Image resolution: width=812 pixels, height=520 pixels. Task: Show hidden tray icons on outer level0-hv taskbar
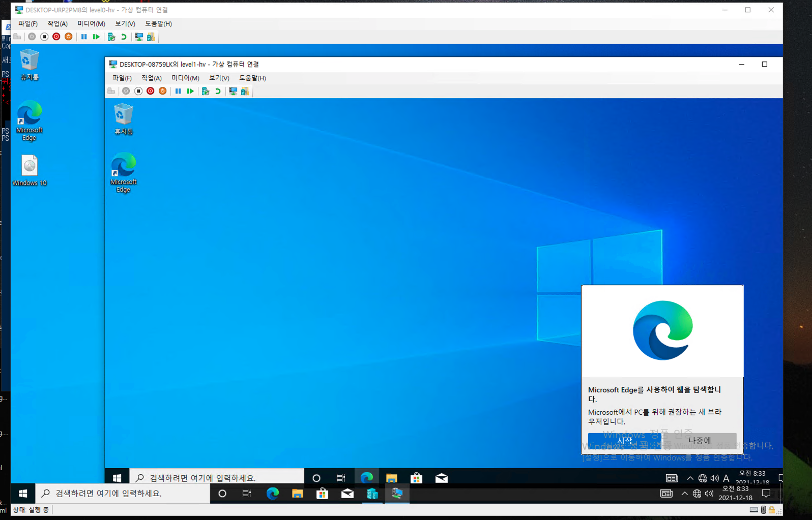click(684, 493)
